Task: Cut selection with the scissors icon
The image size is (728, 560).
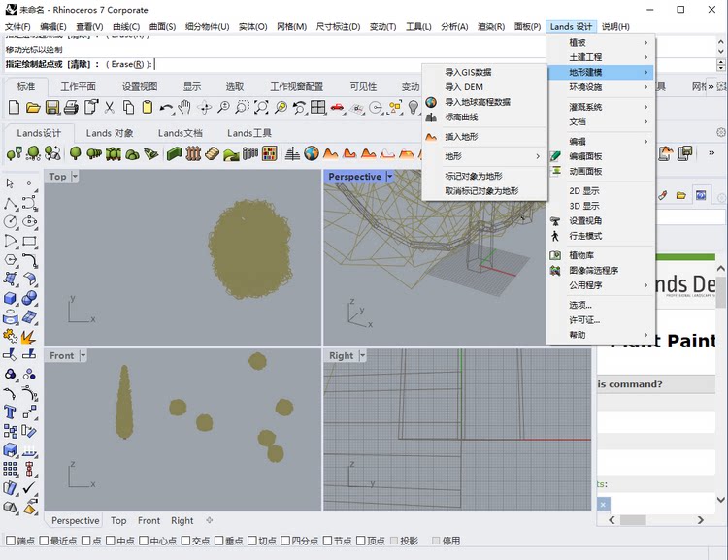Action: 109,108
